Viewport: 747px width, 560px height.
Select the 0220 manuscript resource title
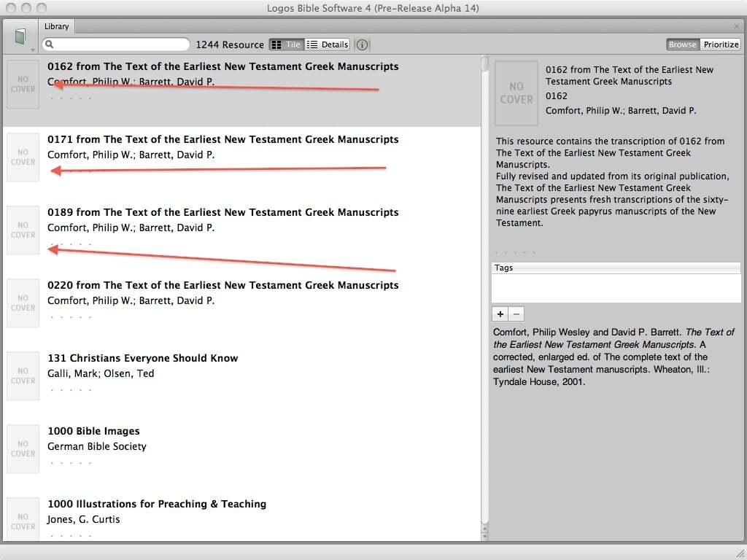click(223, 285)
